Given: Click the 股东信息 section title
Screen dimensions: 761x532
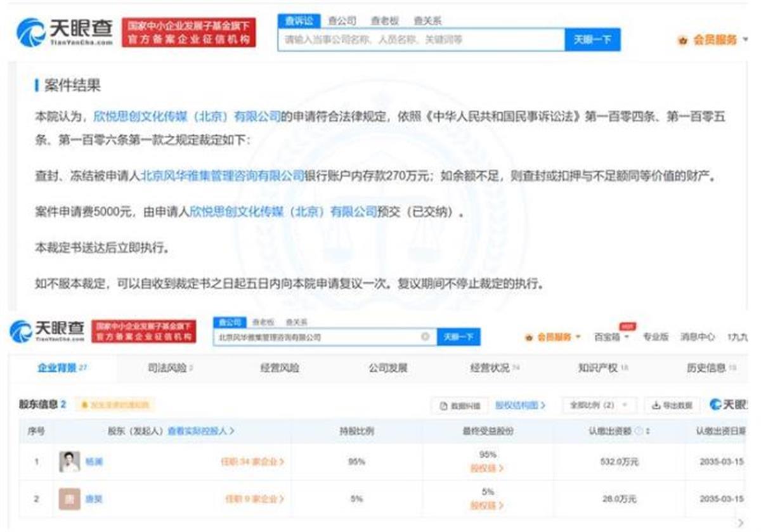Looking at the screenshot, I should click(39, 404).
